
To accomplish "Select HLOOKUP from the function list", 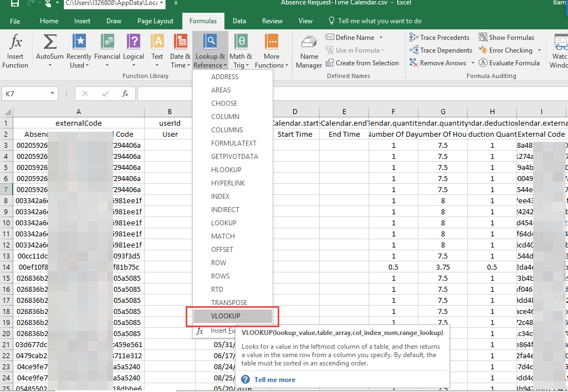I will pyautogui.click(x=233, y=170).
